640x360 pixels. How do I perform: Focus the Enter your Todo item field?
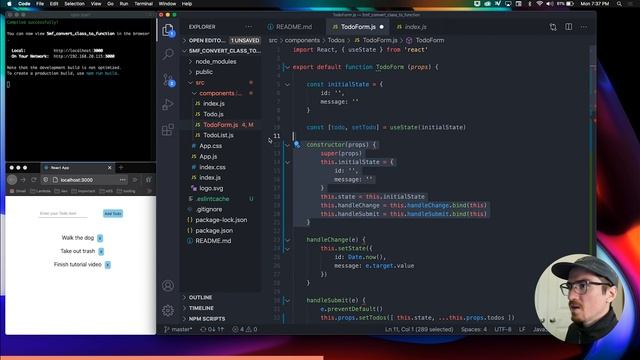click(63, 213)
